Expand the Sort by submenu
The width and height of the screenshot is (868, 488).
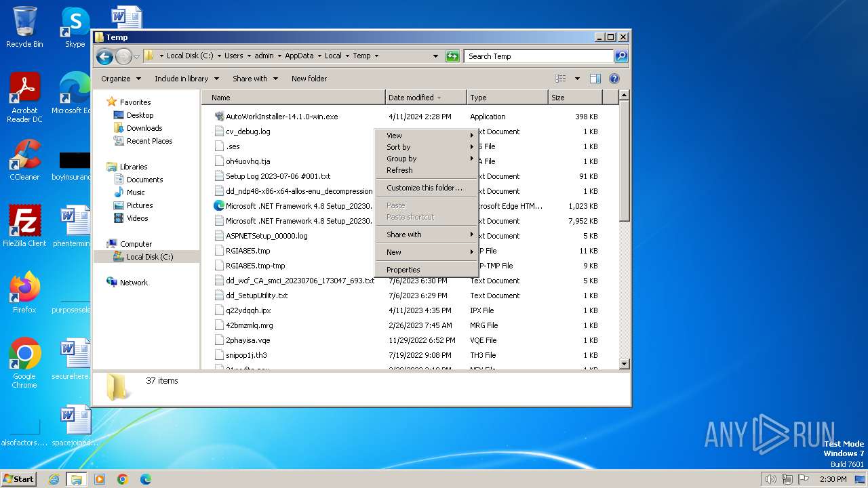pyautogui.click(x=427, y=147)
